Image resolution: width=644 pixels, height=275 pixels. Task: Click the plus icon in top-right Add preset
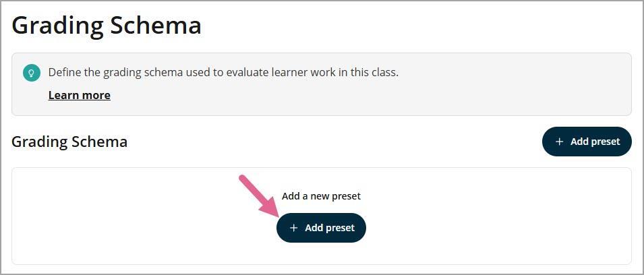click(559, 142)
